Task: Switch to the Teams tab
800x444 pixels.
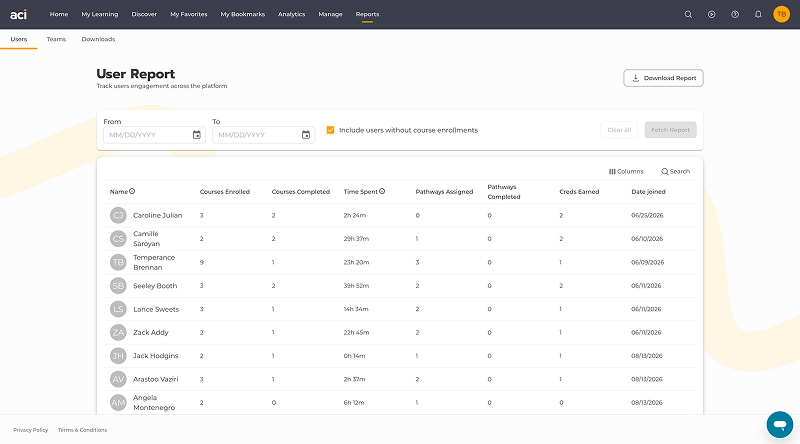Action: [56, 39]
